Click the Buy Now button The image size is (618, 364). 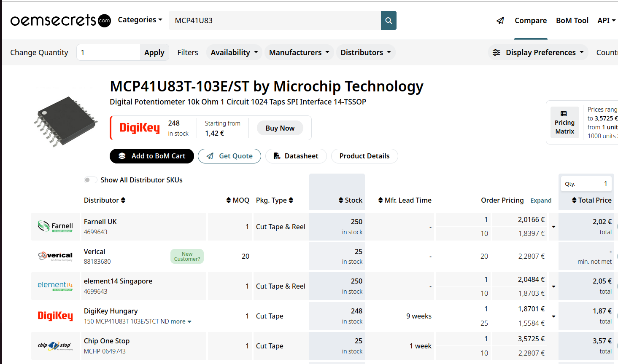click(280, 128)
